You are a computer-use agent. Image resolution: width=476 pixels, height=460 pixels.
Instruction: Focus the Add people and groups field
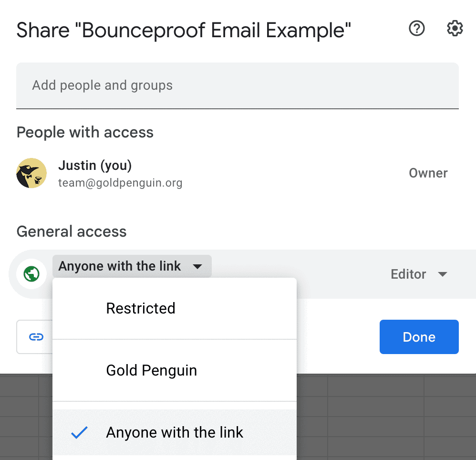tap(237, 86)
